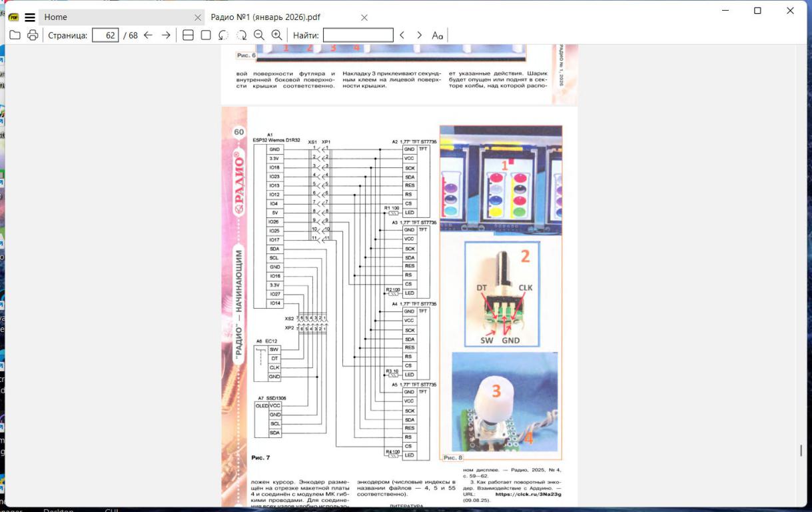
Task: Find previous search match
Action: coord(402,35)
